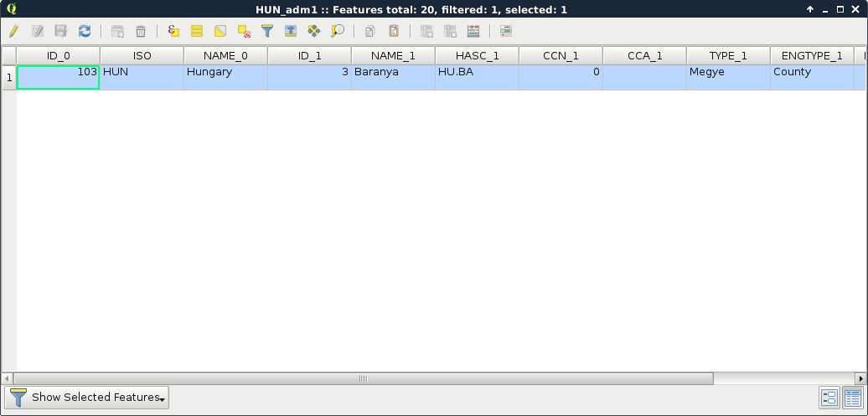Viewport: 868px width, 416px height.
Task: Click the HUN cell
Action: [x=142, y=78]
